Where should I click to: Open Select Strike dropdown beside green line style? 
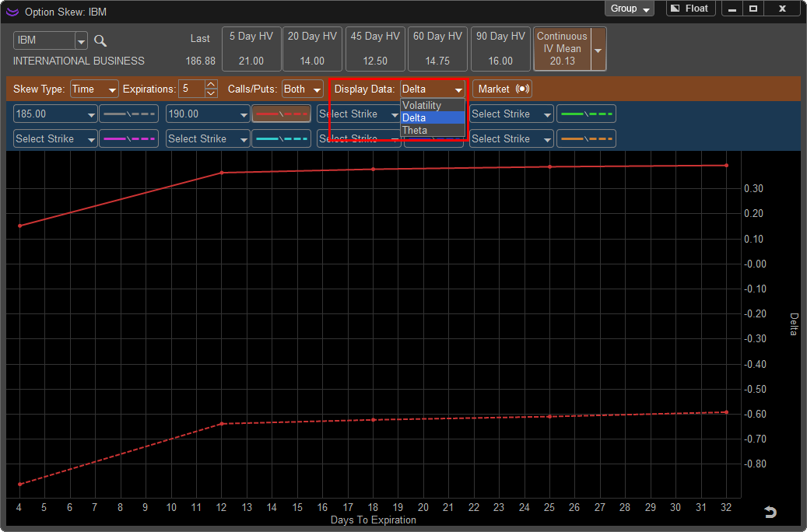(511, 114)
